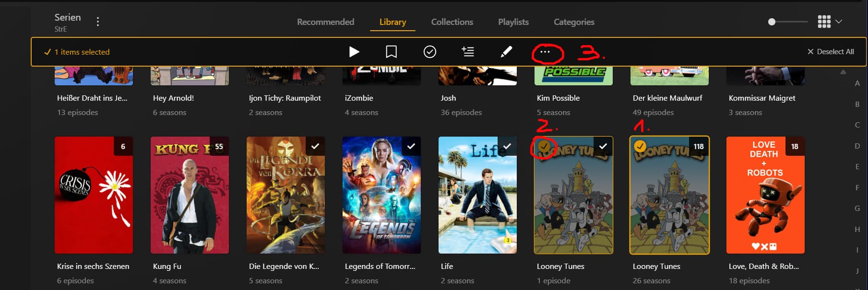This screenshot has width=868, height=290.
Task: Play the selected items
Action: pos(354,52)
